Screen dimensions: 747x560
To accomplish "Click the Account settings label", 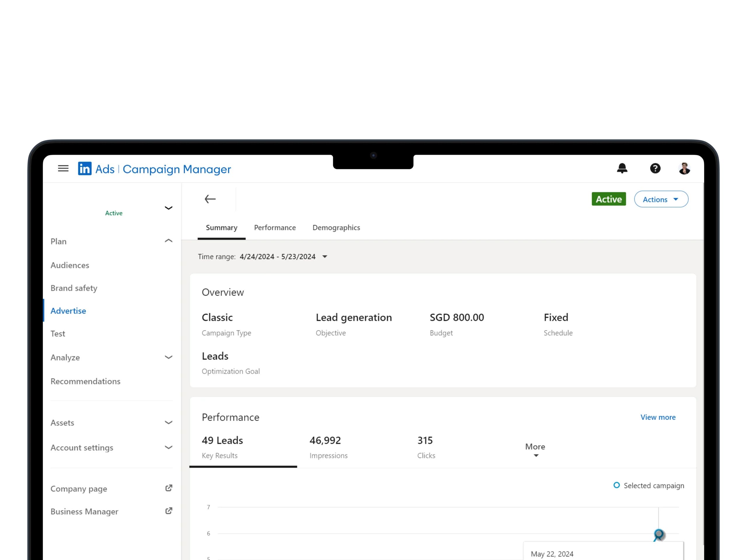I will tap(82, 448).
